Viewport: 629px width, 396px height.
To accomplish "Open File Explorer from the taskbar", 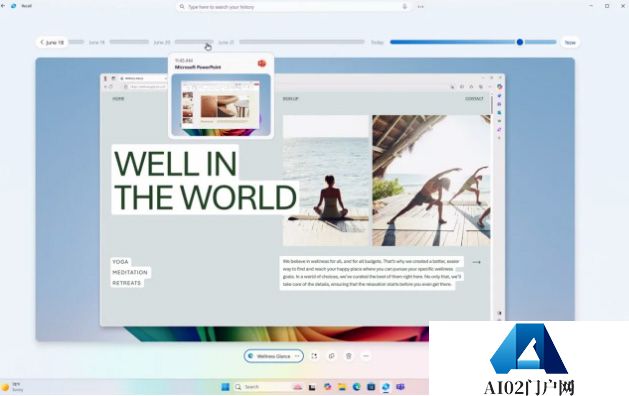I will tap(342, 387).
